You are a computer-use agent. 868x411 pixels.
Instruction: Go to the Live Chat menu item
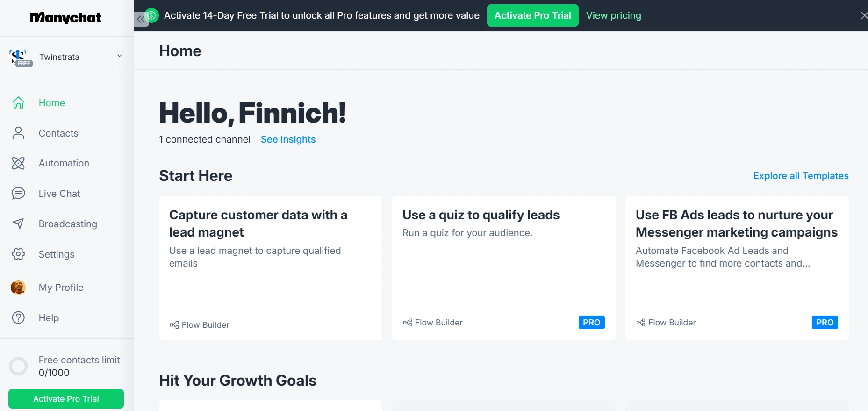click(x=59, y=194)
